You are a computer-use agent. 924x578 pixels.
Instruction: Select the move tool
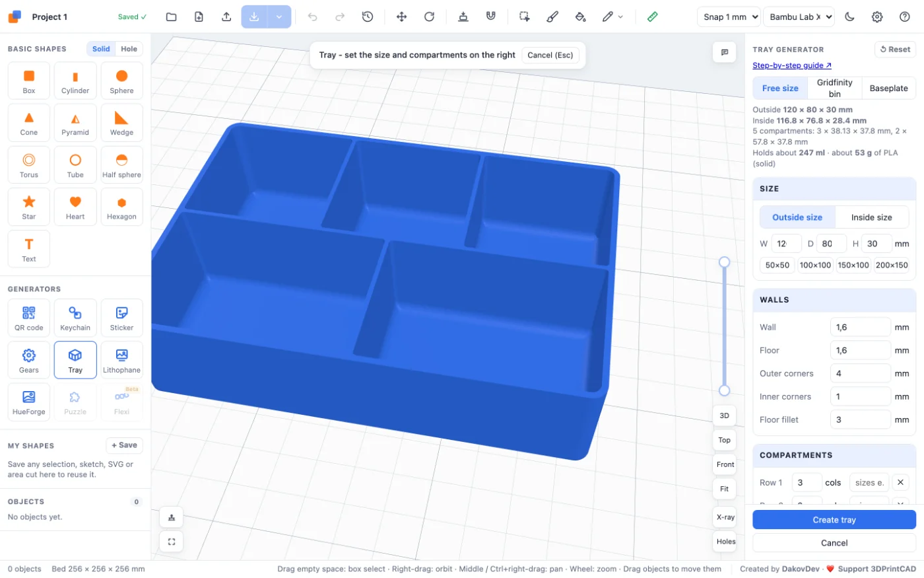click(x=401, y=17)
